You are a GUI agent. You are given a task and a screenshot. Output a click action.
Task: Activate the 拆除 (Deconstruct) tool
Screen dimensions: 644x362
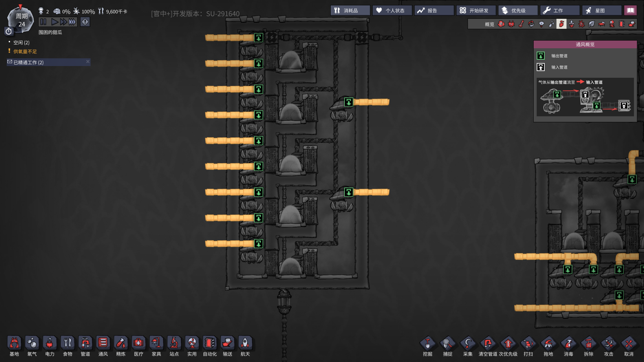pos(589,346)
